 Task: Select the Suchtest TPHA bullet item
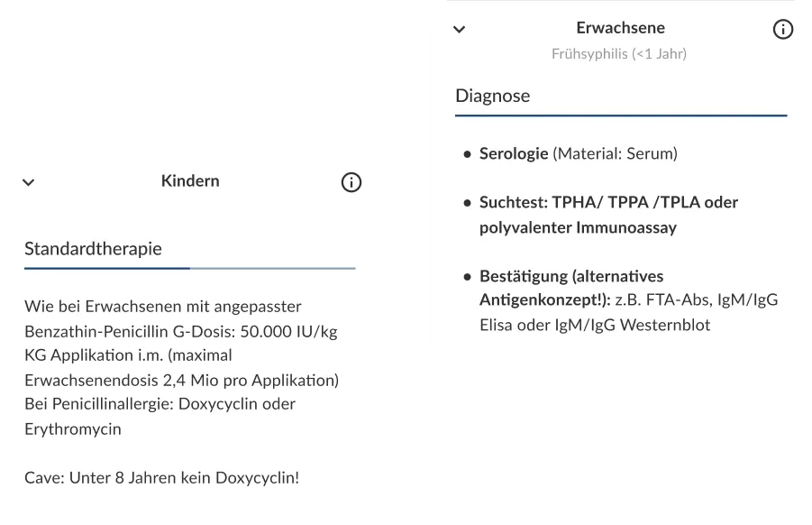coord(608,213)
